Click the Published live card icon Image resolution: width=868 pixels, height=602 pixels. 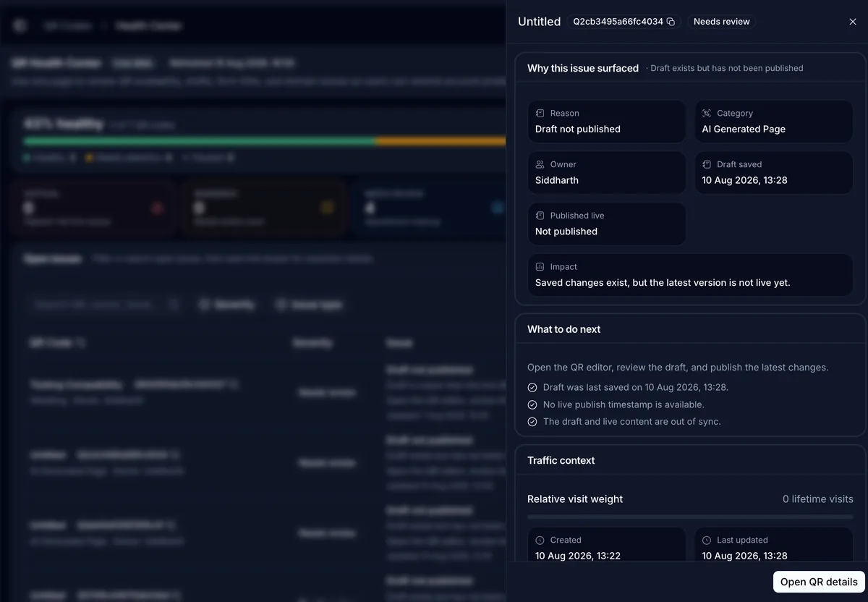[x=540, y=216]
